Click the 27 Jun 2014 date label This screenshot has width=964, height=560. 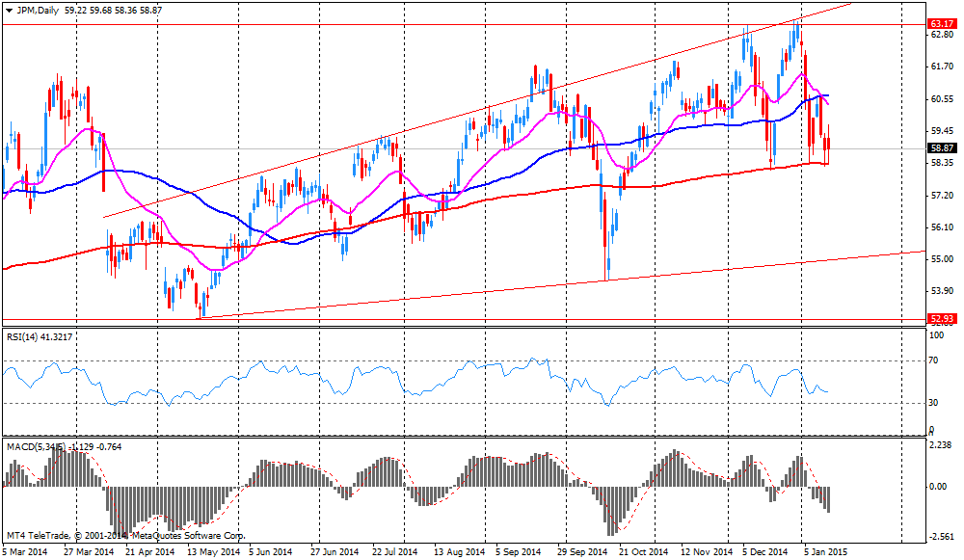pos(335,552)
